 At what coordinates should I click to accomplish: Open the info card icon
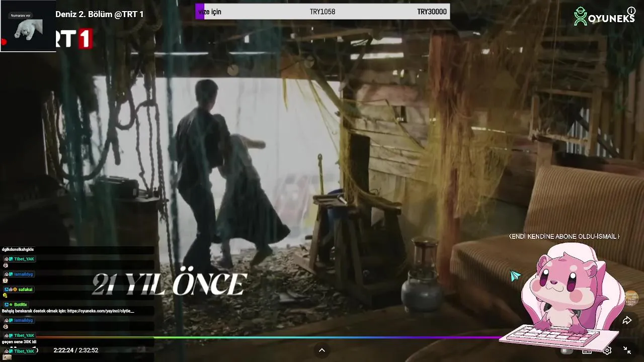point(631,11)
